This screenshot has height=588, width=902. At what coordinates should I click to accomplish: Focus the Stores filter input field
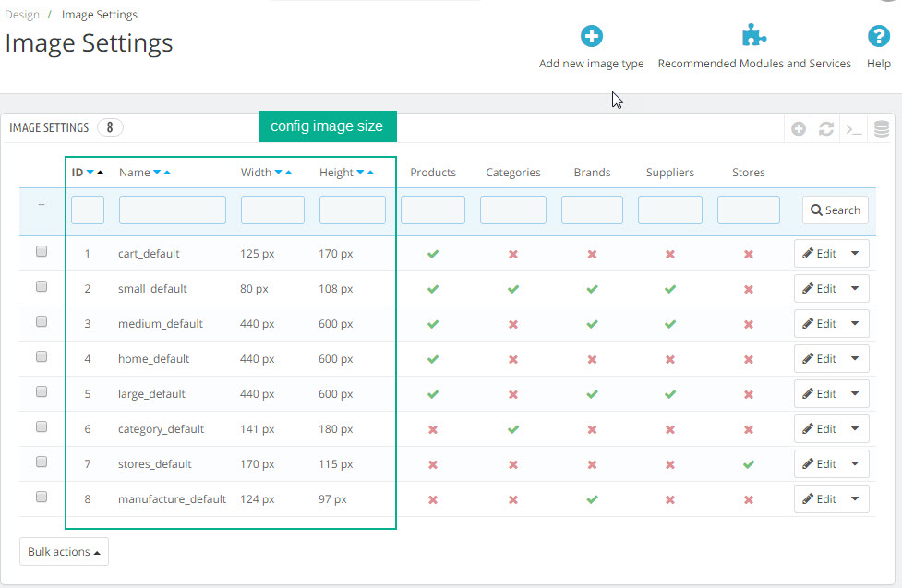pos(749,210)
